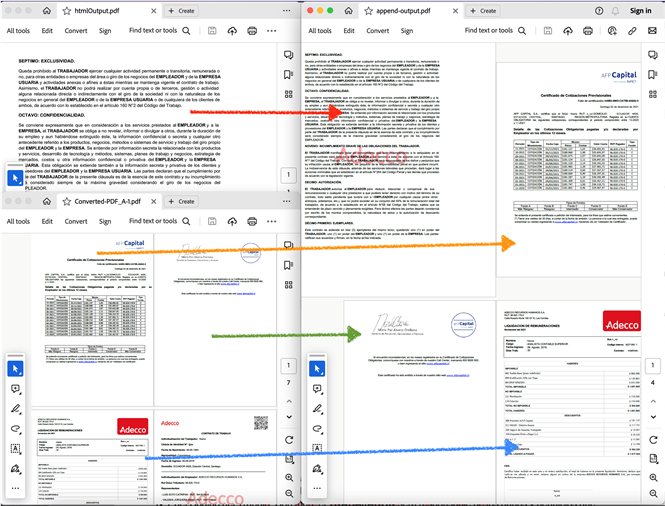Expand more tools ellipsis in Converted-PDF_A-1.pdf quick toolbar
Viewport: 665px width, 506px height.
point(15,488)
